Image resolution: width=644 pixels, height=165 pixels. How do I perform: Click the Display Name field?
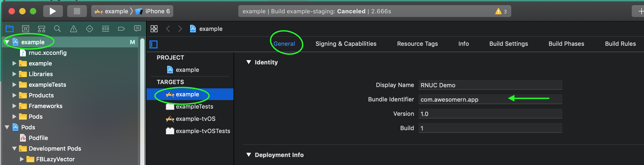(490, 85)
